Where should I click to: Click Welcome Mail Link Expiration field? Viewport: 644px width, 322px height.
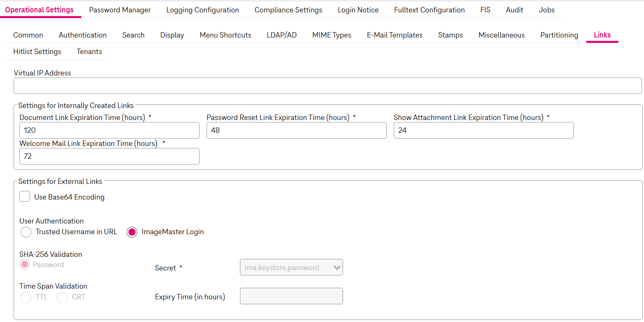click(109, 156)
